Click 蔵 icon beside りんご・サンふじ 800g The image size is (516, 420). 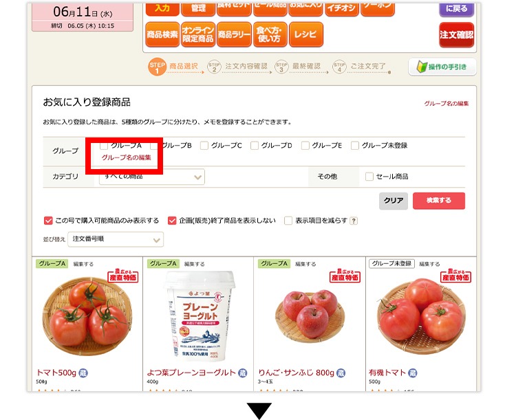click(341, 373)
